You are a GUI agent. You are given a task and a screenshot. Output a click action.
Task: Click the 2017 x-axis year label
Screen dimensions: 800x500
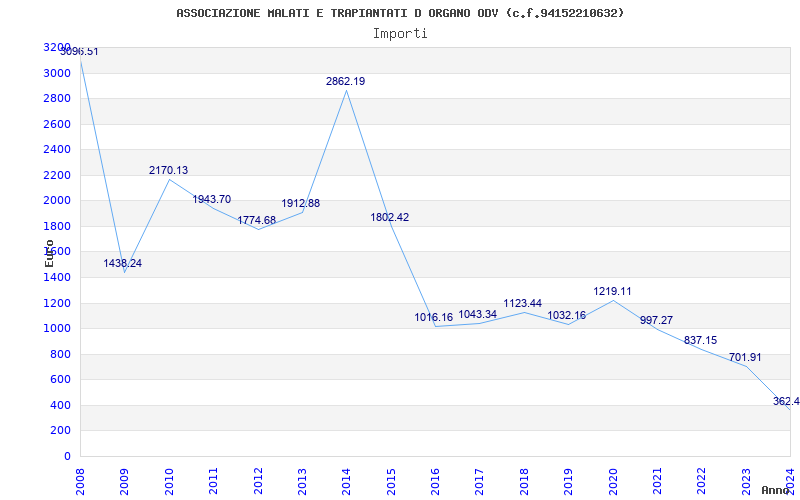pos(480,481)
